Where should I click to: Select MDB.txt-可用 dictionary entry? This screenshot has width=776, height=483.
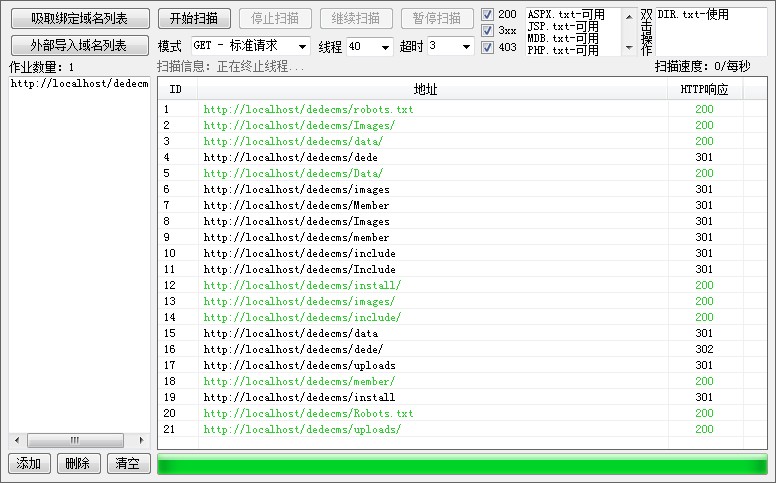click(563, 38)
